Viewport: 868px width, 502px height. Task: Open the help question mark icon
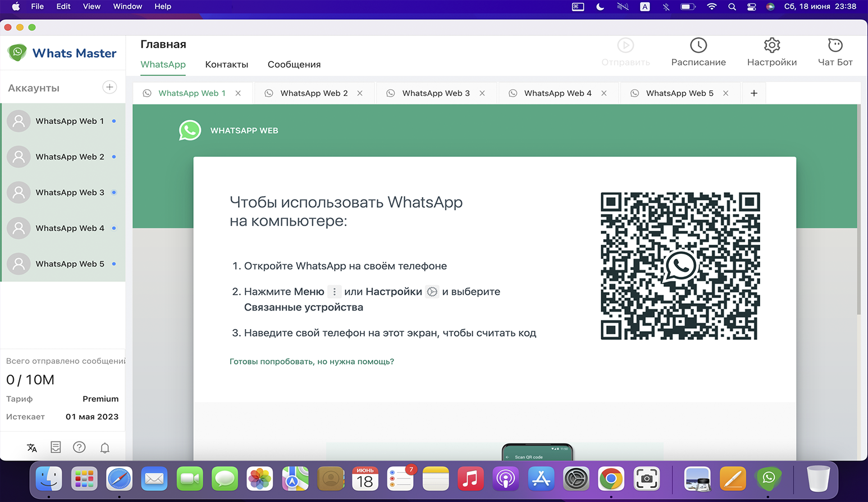(x=79, y=447)
